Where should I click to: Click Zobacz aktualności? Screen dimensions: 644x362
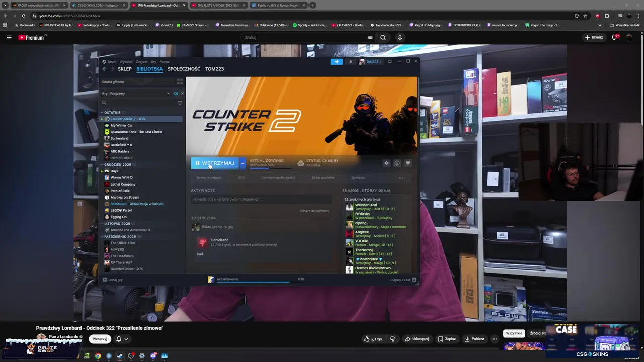[314, 211]
